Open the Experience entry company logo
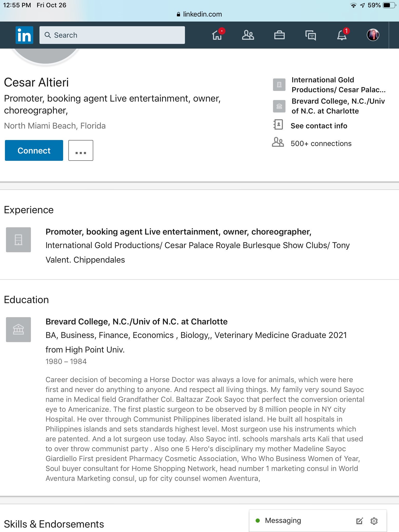399x532 pixels. (x=18, y=240)
